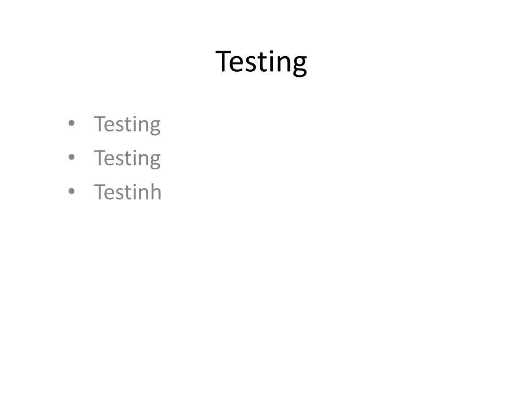This screenshot has height=399, width=532.
Task: Click the misspelled word Testinh
Action: pos(128,192)
